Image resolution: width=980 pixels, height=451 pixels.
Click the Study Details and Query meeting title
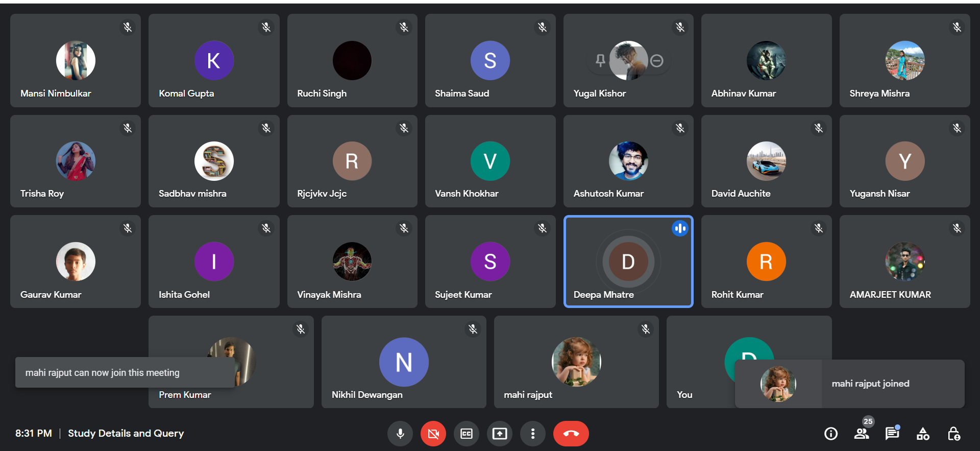(x=126, y=433)
